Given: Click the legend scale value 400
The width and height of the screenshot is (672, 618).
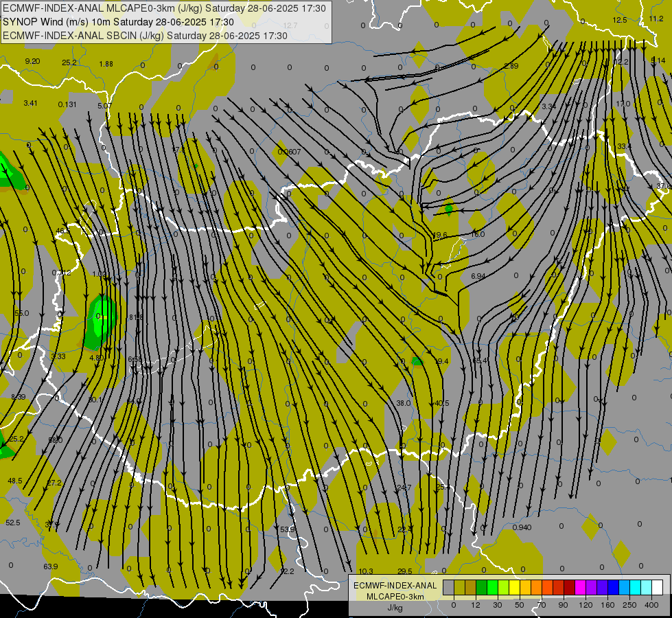Looking at the screenshot, I should (x=651, y=605).
